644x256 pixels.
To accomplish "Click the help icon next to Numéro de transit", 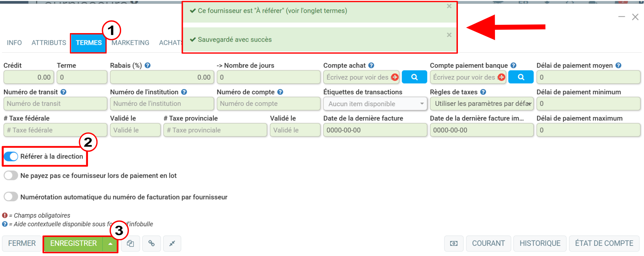I will (x=64, y=92).
